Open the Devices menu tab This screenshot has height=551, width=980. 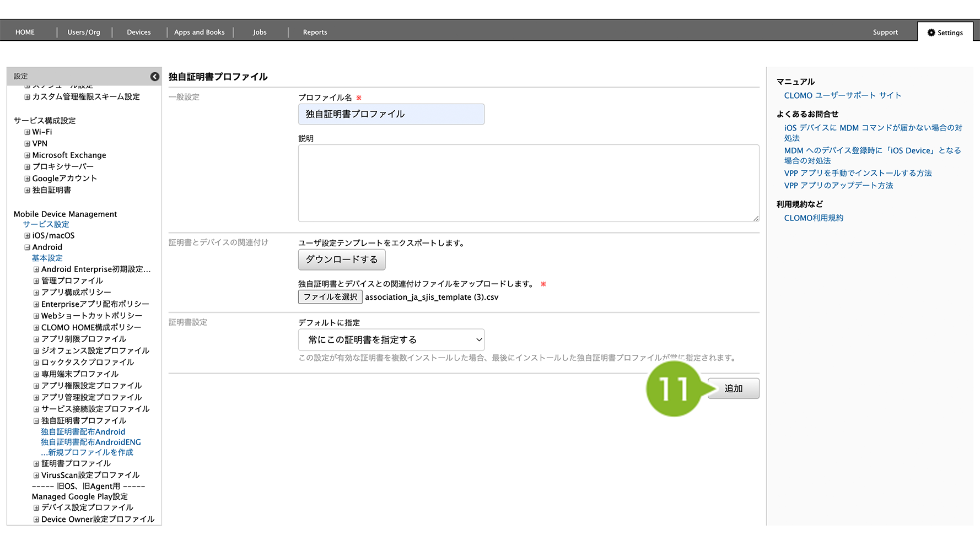click(x=138, y=33)
